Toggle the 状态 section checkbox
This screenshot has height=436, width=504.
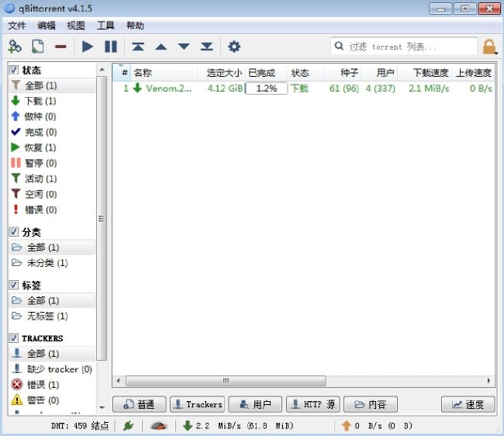(14, 70)
